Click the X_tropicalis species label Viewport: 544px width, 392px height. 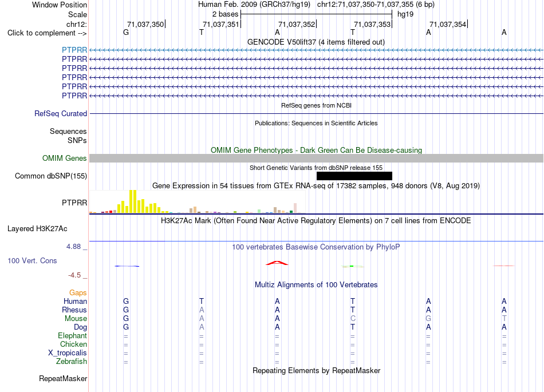pos(68,353)
